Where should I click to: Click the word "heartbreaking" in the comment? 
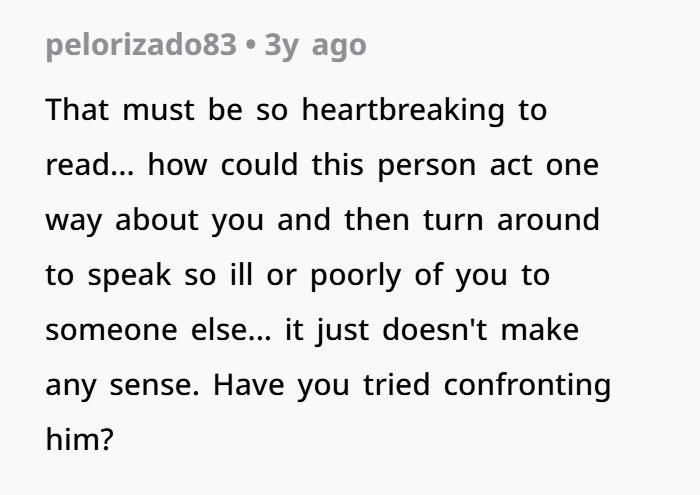[x=402, y=110]
